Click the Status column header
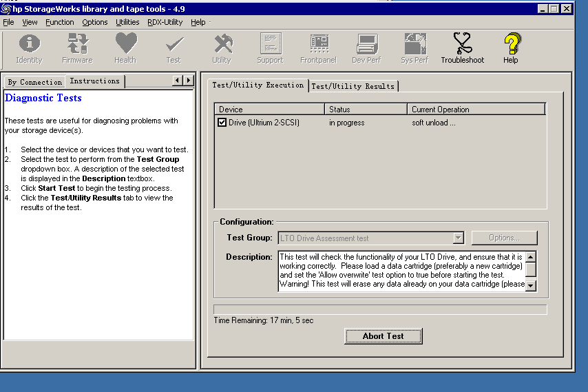This screenshot has width=588, height=392. 366,109
